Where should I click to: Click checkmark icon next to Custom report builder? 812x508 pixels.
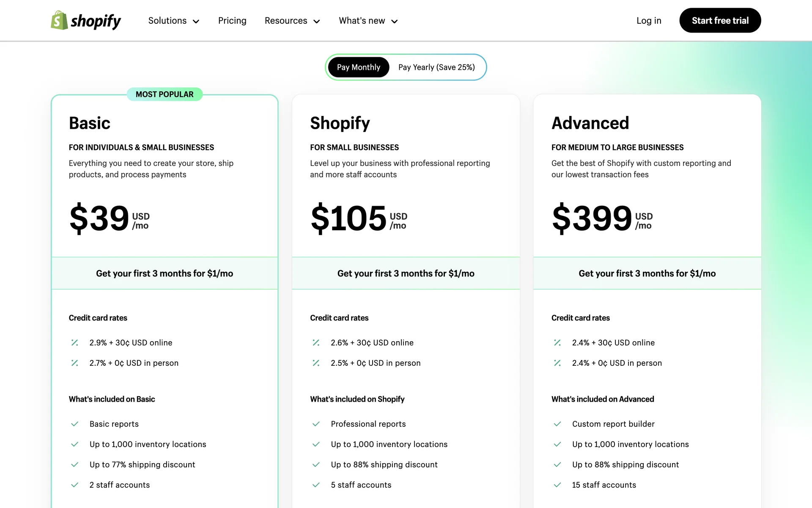[x=557, y=424]
